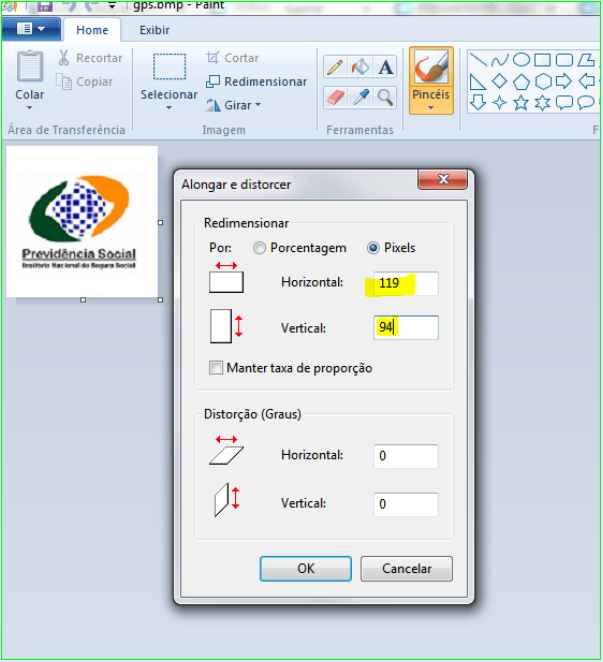This screenshot has height=662, width=603.
Task: Choose the right triangle shape
Action: (x=478, y=81)
